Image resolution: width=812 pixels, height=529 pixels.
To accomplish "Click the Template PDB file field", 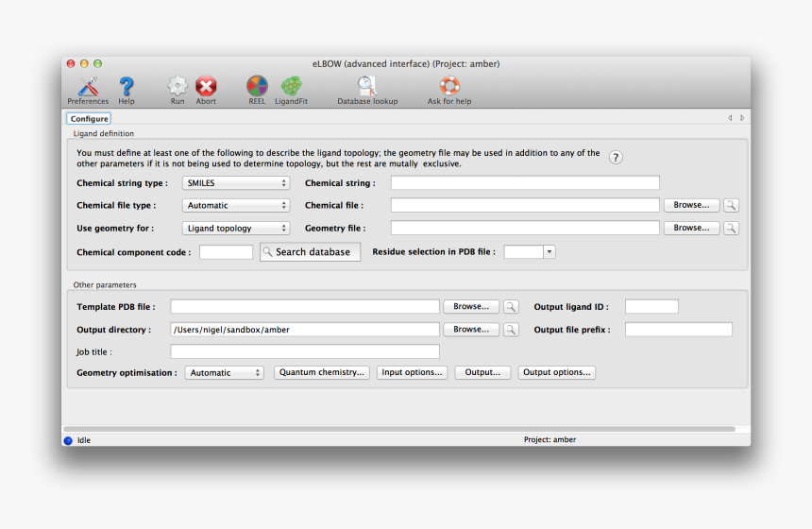I will [305, 307].
